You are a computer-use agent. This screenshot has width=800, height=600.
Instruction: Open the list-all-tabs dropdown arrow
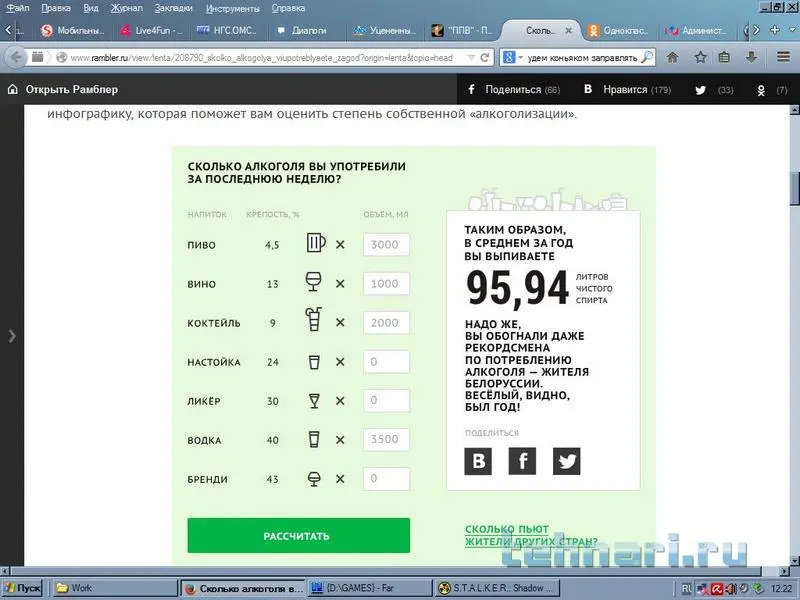tap(792, 30)
